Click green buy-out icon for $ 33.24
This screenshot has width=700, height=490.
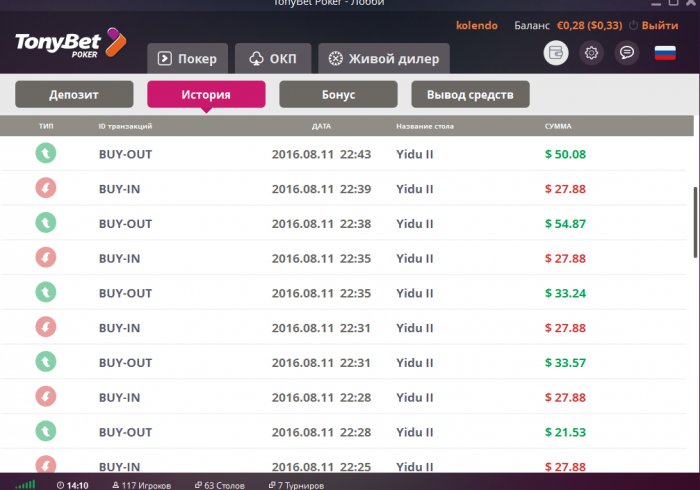click(46, 292)
